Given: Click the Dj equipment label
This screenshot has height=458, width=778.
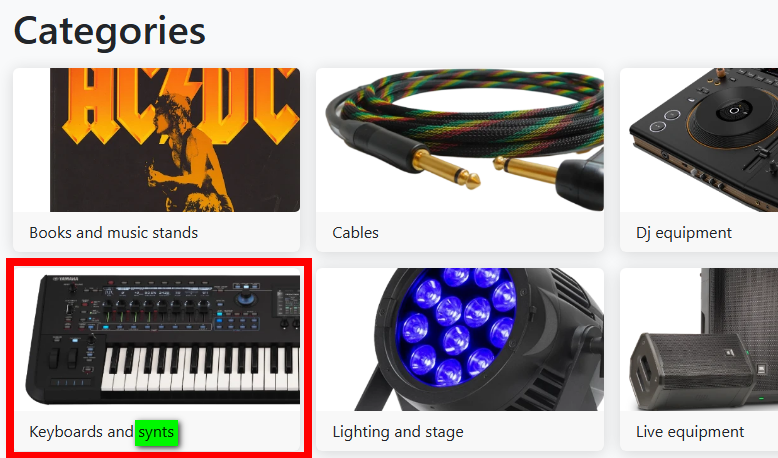Looking at the screenshot, I should coord(684,232).
